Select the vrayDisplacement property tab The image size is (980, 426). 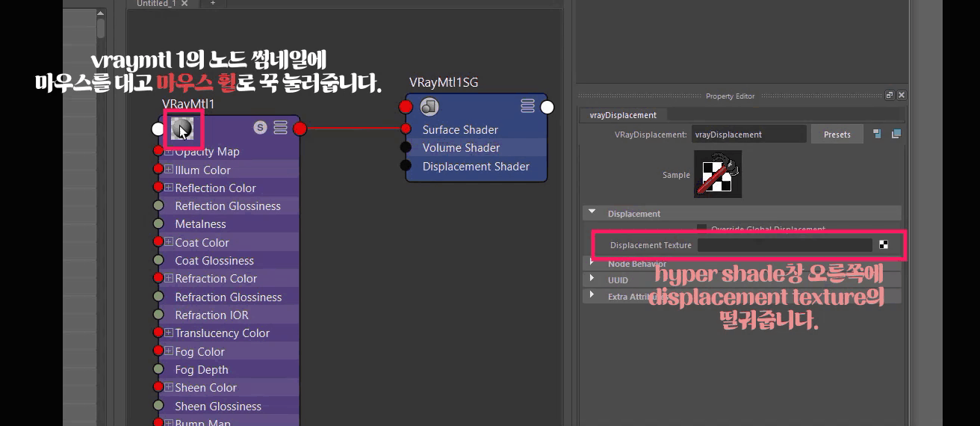(623, 115)
